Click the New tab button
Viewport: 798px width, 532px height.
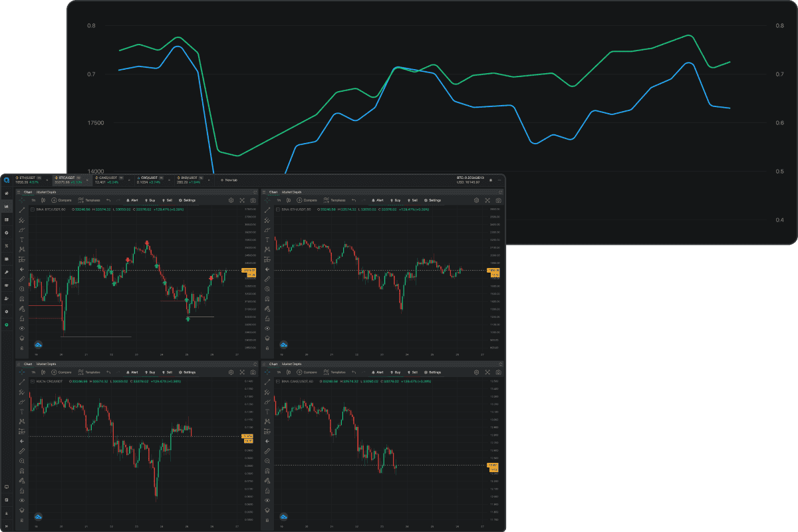tap(229, 180)
